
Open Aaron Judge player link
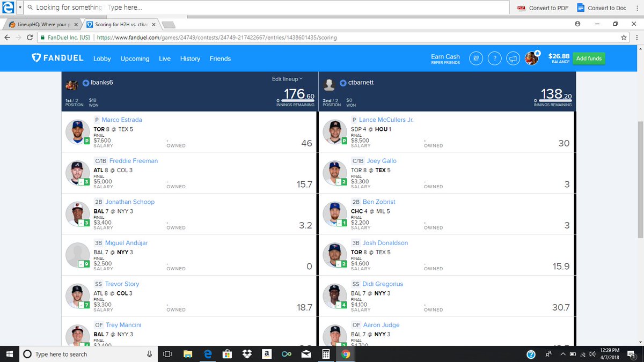point(381,324)
